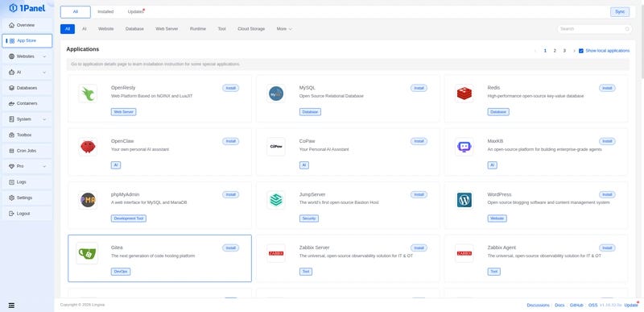Click the System sidebar icon
644x312 pixels.
click(11, 119)
